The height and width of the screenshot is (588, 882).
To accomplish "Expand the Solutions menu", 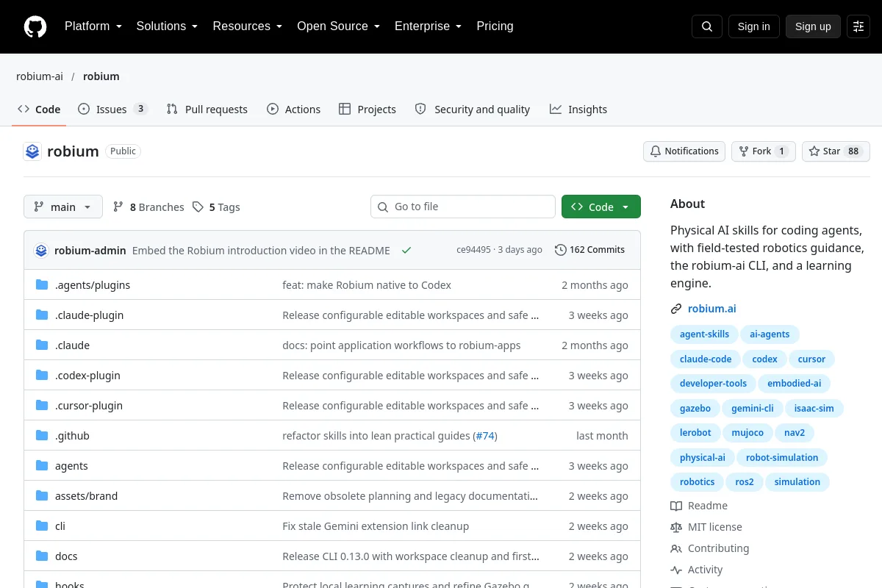I will pyautogui.click(x=167, y=26).
